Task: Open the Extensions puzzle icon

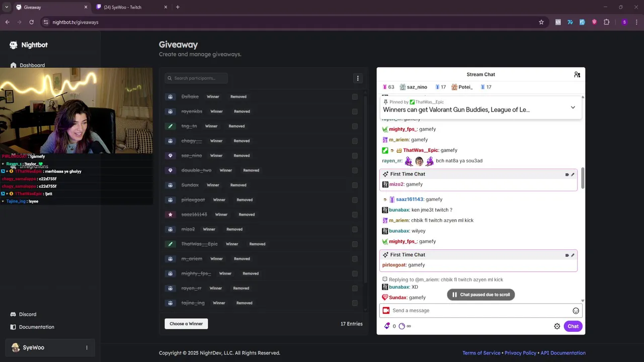Action: pyautogui.click(x=606, y=22)
